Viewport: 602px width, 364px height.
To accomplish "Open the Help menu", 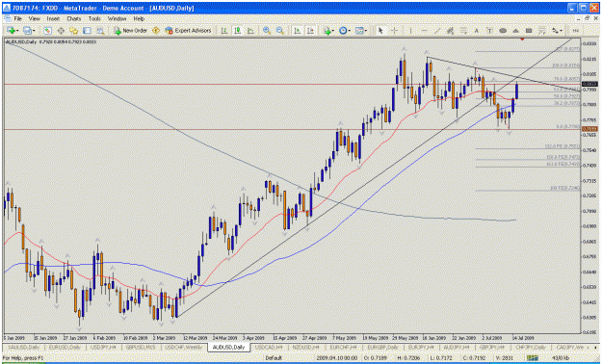I will point(139,18).
